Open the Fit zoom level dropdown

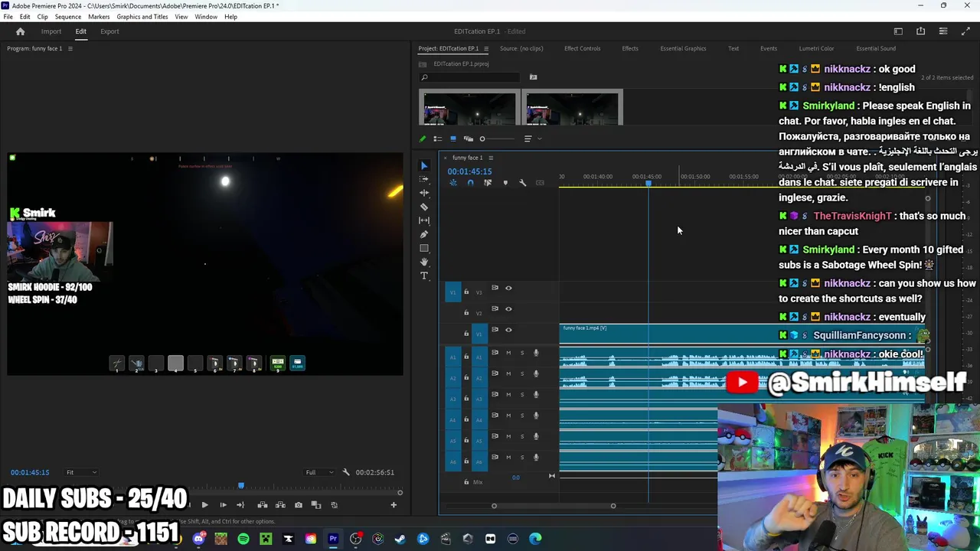[x=81, y=472]
